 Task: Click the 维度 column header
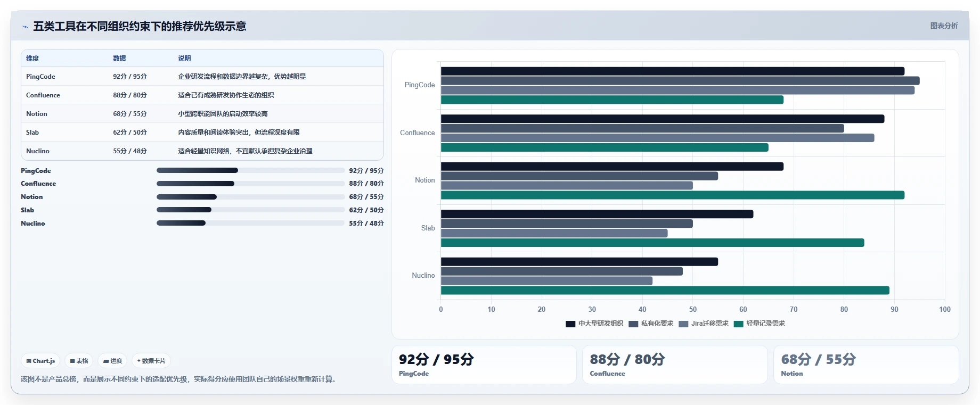point(32,59)
